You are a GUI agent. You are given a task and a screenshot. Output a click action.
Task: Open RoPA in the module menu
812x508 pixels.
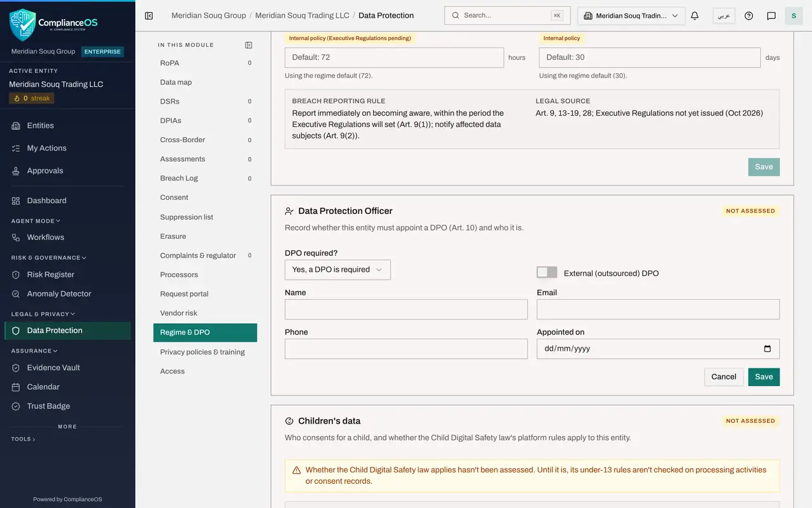click(x=205, y=63)
